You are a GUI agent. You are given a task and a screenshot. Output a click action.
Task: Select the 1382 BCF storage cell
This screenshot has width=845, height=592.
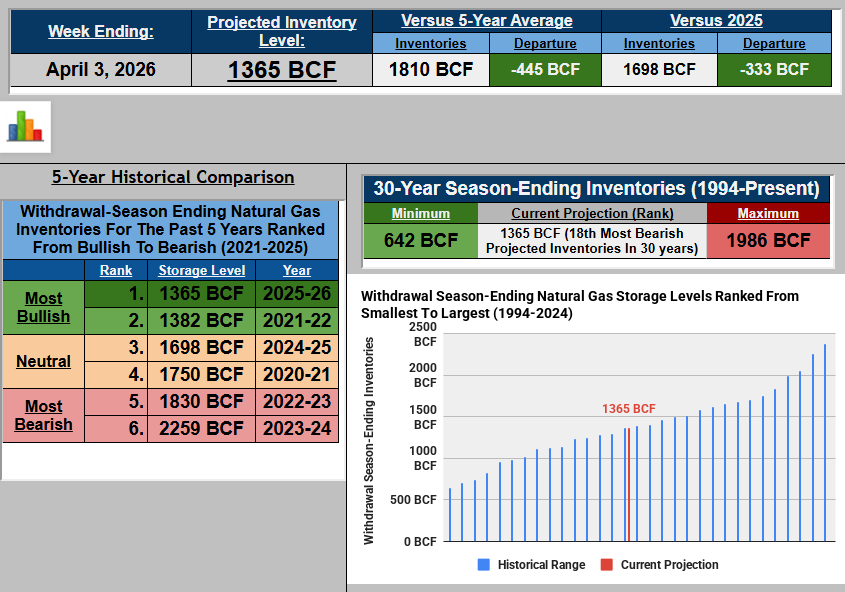[202, 321]
